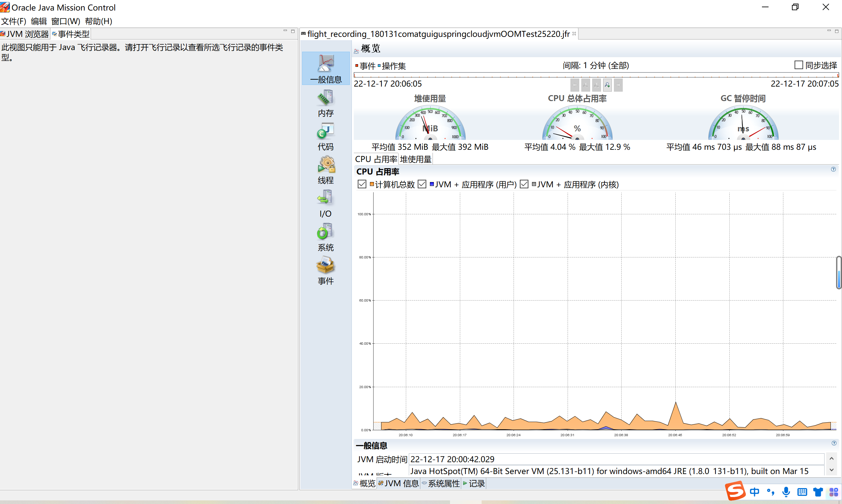Click the GC 暂停时间 gauge dial
This screenshot has height=504, width=842.
743,122
